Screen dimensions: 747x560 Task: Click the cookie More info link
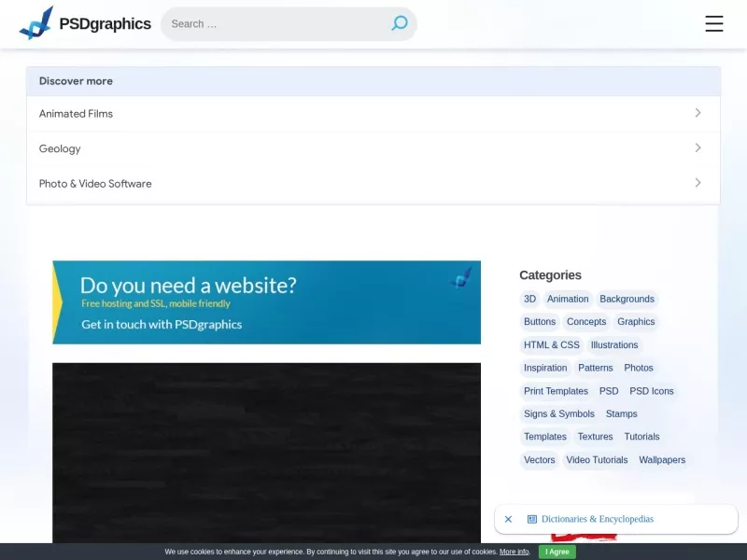coord(514,552)
